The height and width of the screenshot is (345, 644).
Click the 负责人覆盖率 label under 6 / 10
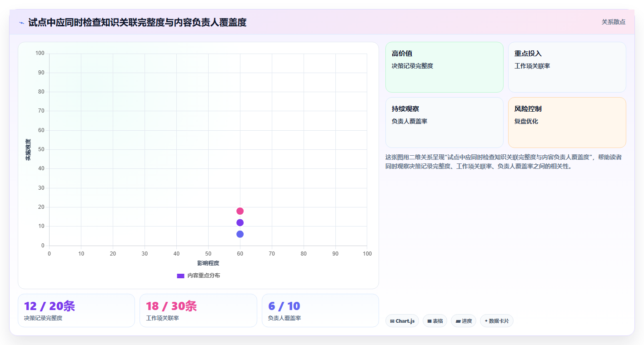[285, 318]
